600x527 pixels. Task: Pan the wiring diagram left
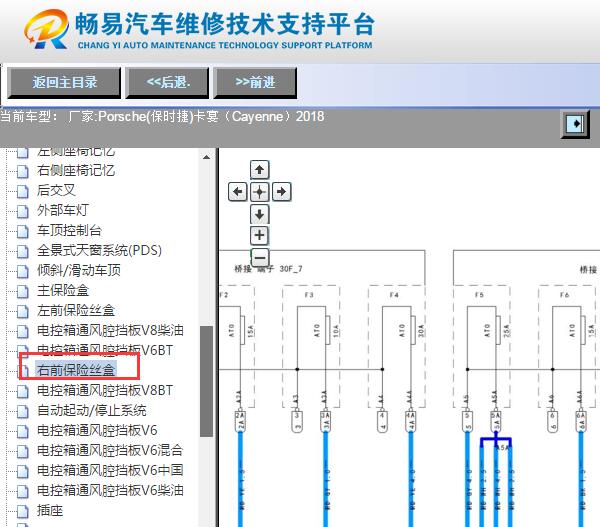(x=237, y=191)
